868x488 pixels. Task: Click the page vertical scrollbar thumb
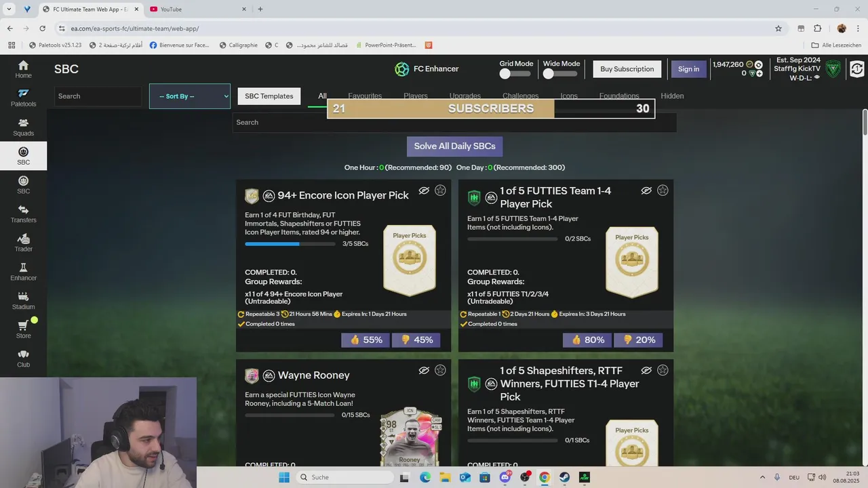pos(865,122)
